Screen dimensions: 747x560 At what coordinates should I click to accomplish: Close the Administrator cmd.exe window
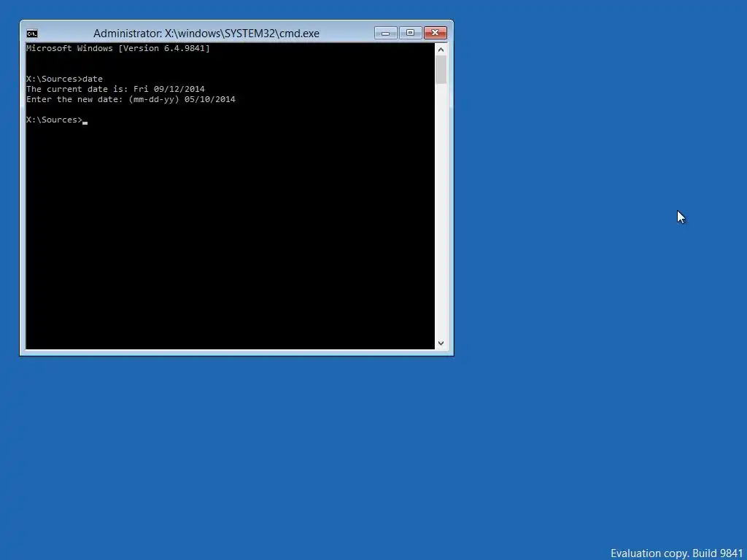(x=435, y=33)
